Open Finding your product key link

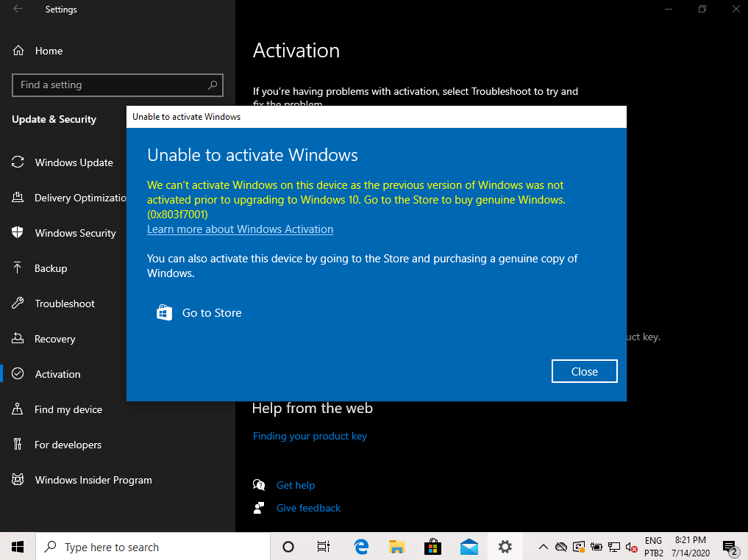click(310, 436)
